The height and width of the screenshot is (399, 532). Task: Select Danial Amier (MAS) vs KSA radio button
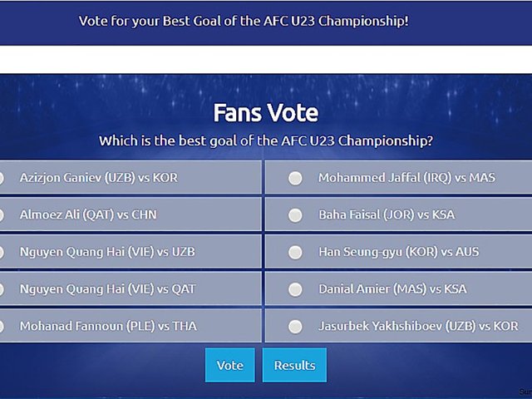(295, 289)
